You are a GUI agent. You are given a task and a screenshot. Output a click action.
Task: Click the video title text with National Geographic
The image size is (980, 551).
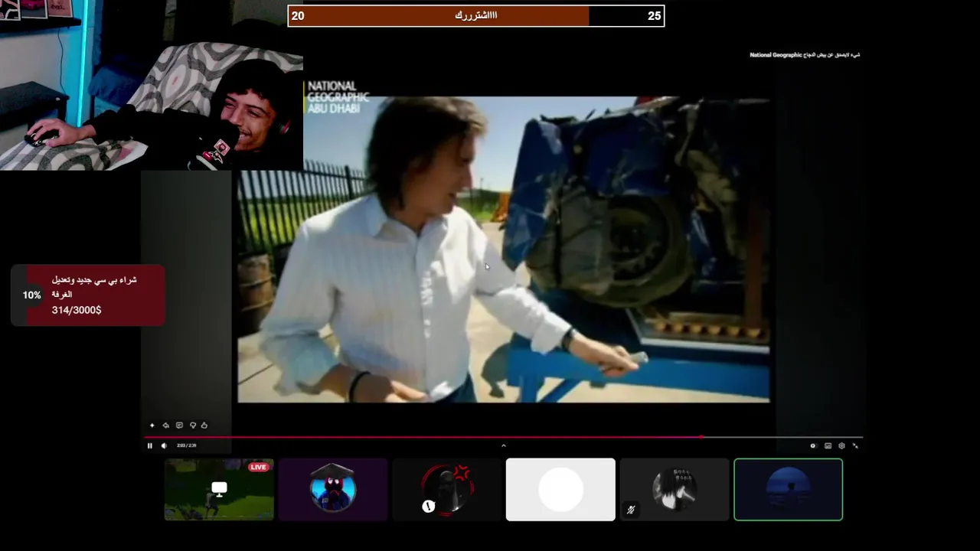point(805,55)
